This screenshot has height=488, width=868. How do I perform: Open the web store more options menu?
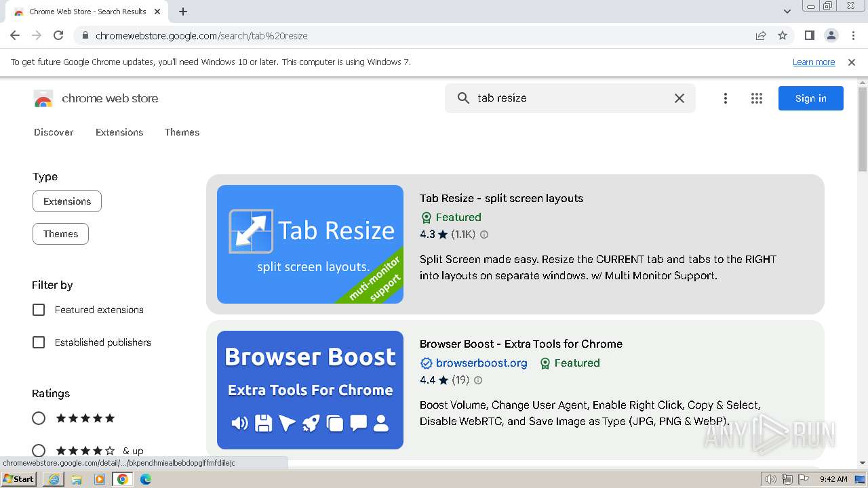click(x=725, y=98)
